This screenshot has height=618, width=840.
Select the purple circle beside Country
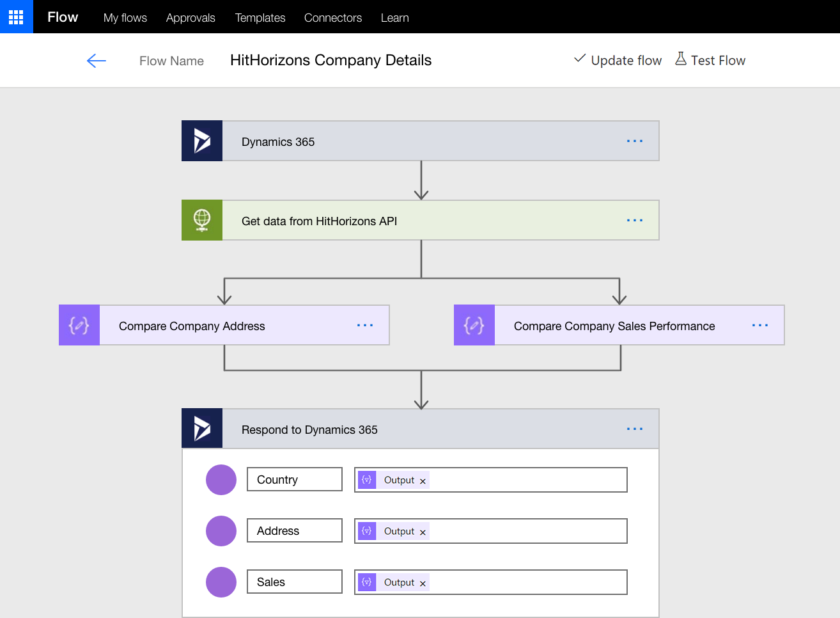click(x=221, y=480)
